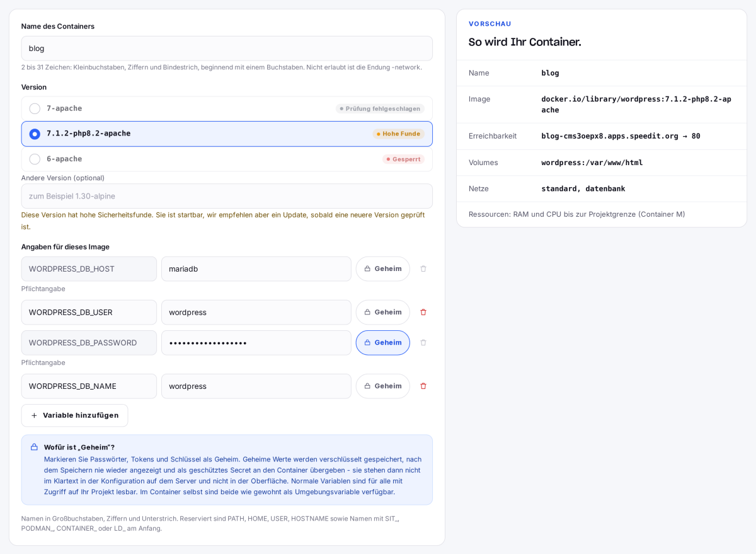Toggle Geheim for WORDPRESS_DB_HOST

click(382, 268)
